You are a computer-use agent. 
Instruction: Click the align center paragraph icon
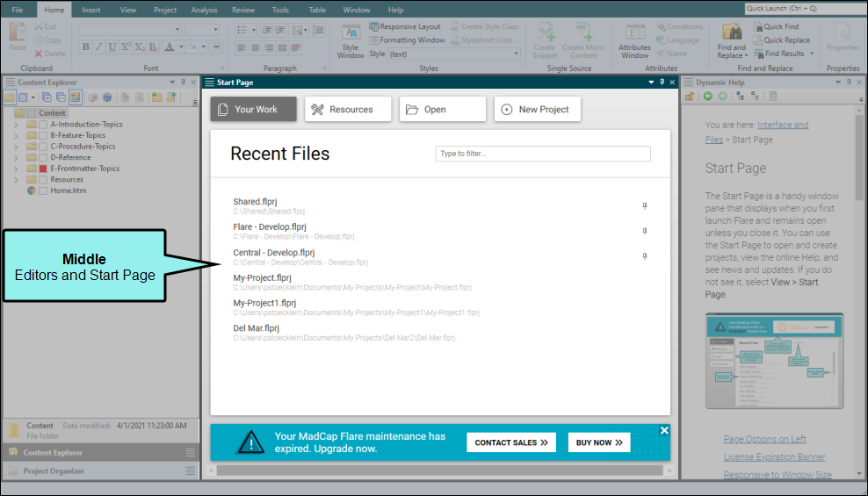[x=255, y=47]
